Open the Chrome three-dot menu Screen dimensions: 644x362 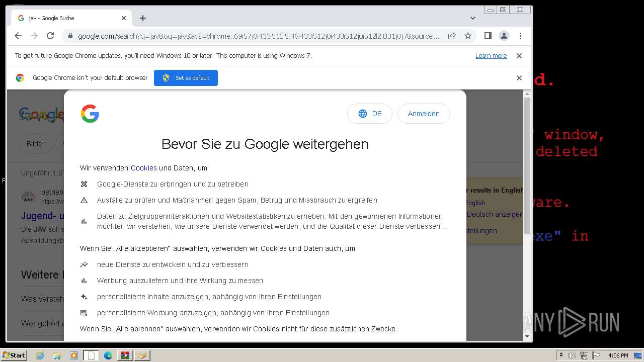point(520,36)
